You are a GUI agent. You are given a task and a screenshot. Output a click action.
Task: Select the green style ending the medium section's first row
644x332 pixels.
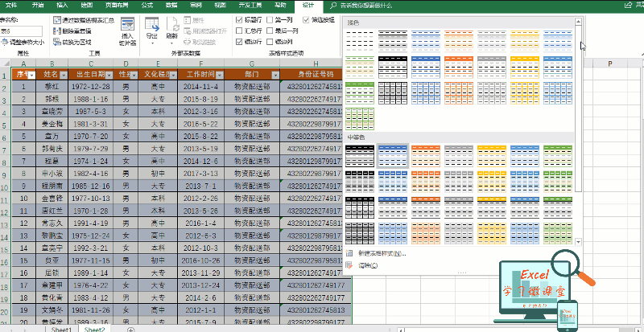click(x=558, y=156)
